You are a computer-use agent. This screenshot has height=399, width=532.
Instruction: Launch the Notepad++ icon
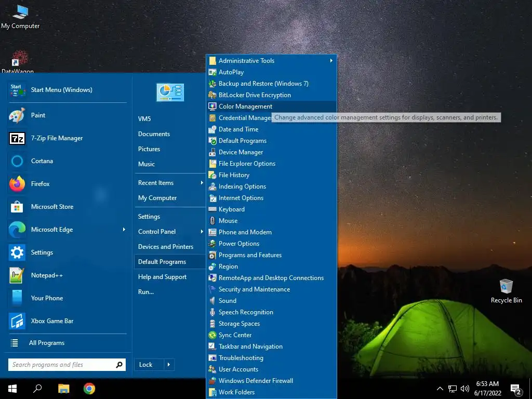pos(17,275)
